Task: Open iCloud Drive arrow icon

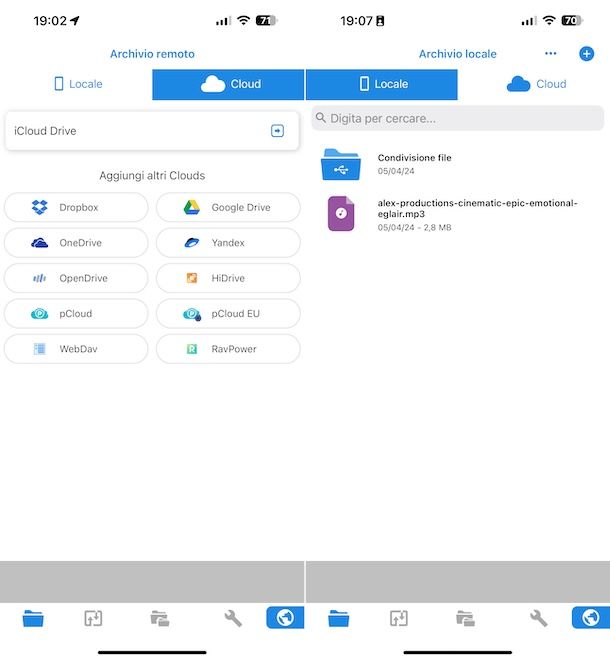Action: click(x=277, y=131)
